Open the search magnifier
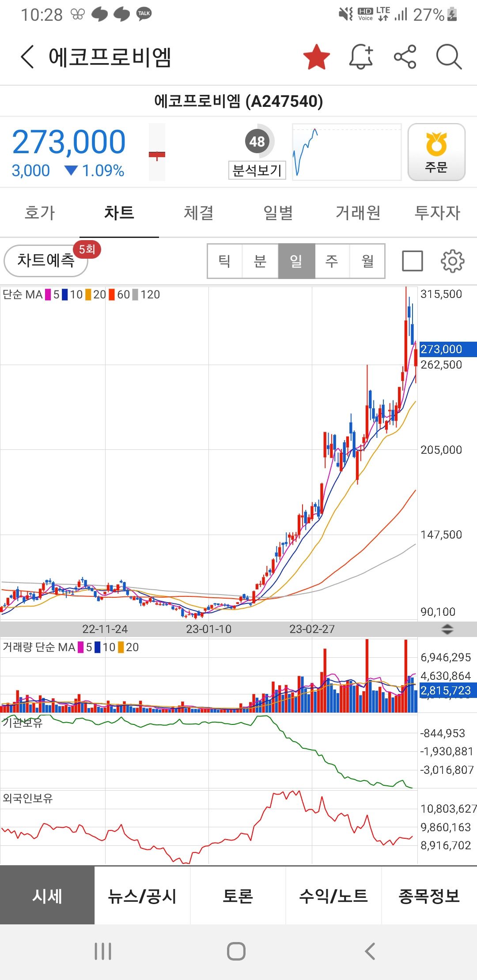477x980 pixels. click(449, 57)
